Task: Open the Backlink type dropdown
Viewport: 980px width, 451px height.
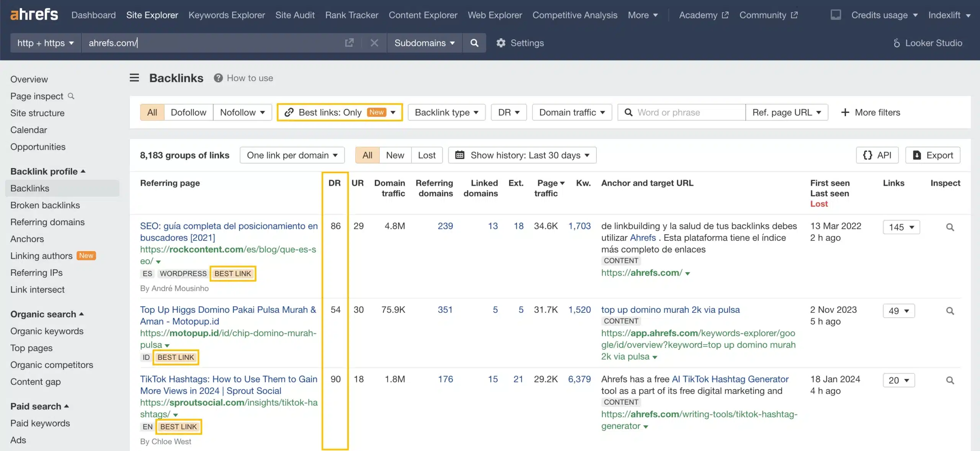Action: coord(446,112)
